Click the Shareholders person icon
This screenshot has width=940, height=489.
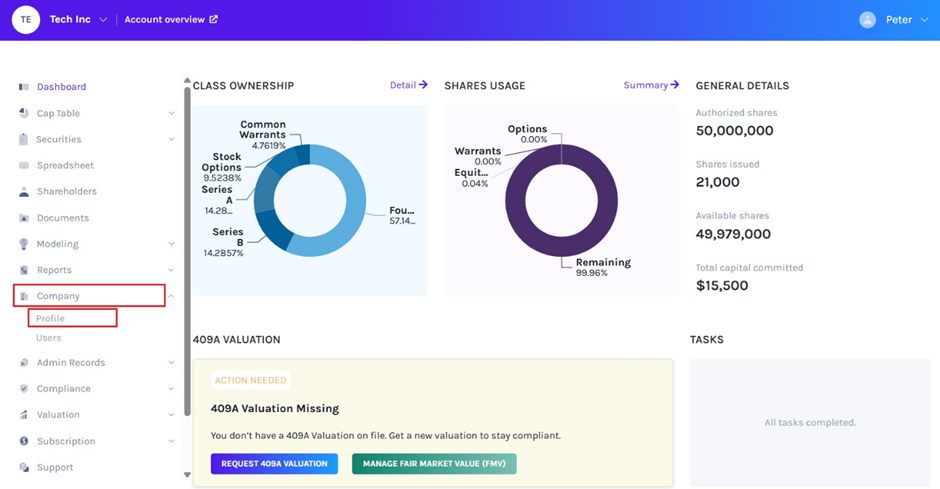click(x=24, y=191)
